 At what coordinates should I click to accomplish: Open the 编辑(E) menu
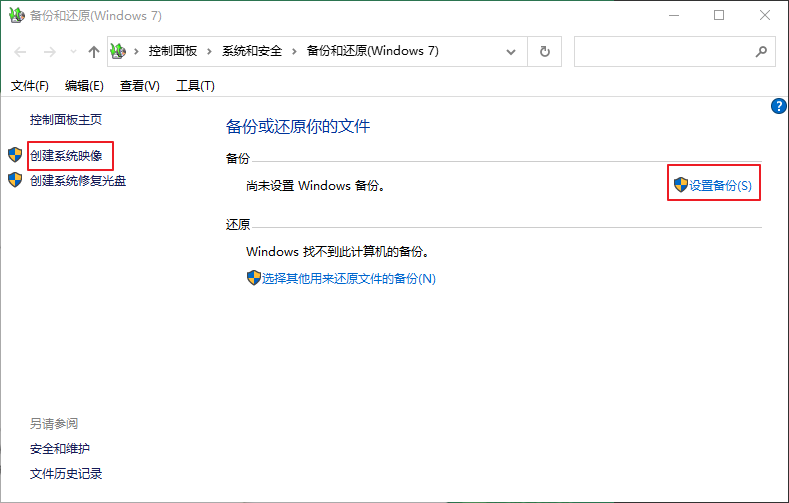(84, 86)
